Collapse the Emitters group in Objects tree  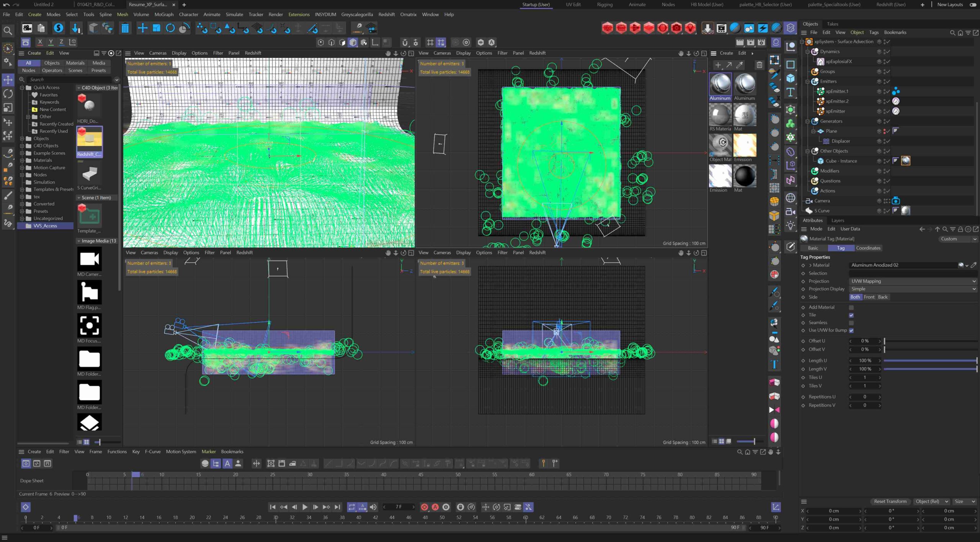(x=808, y=82)
